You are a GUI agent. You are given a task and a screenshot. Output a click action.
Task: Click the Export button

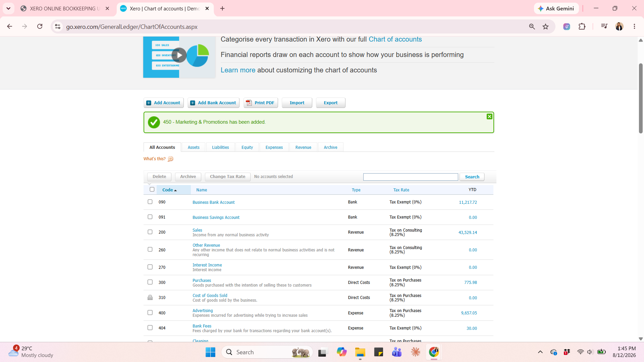coord(331,103)
